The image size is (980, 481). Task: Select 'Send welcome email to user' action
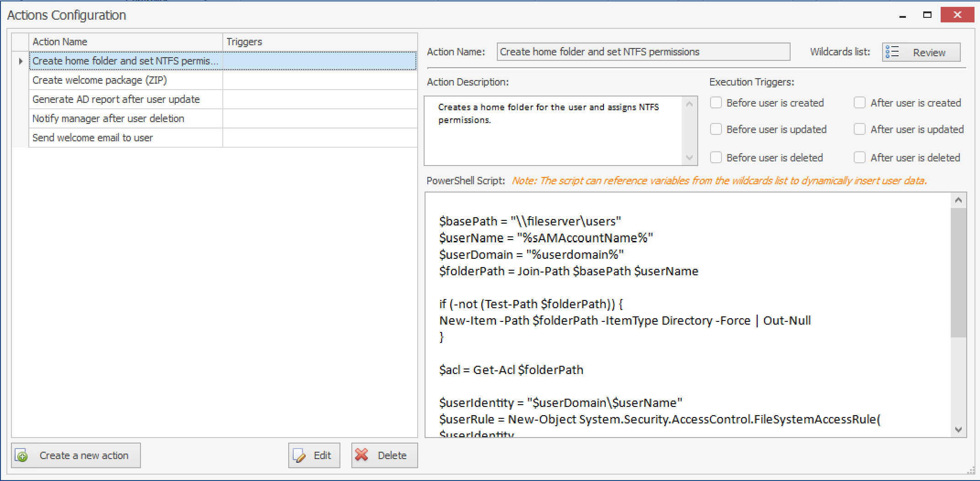92,138
